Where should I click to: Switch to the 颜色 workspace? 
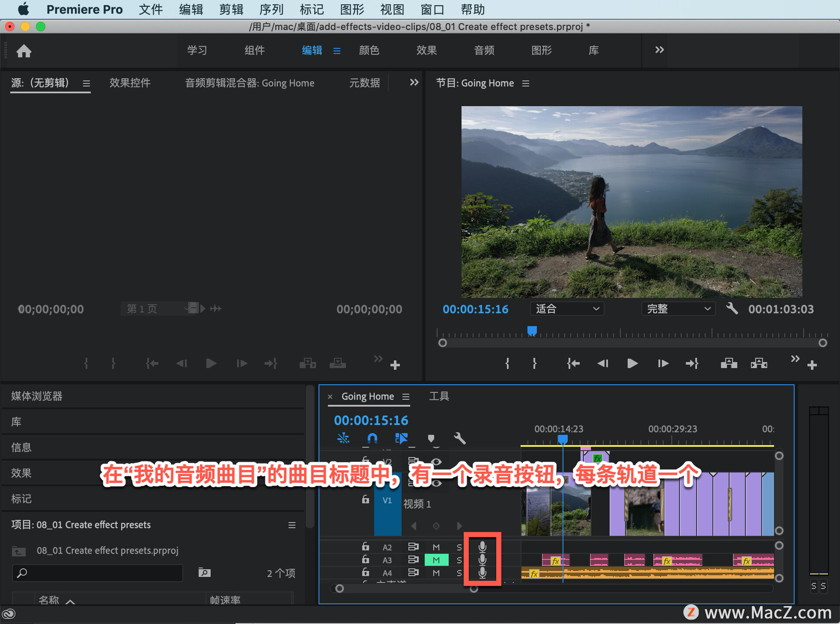pyautogui.click(x=369, y=50)
